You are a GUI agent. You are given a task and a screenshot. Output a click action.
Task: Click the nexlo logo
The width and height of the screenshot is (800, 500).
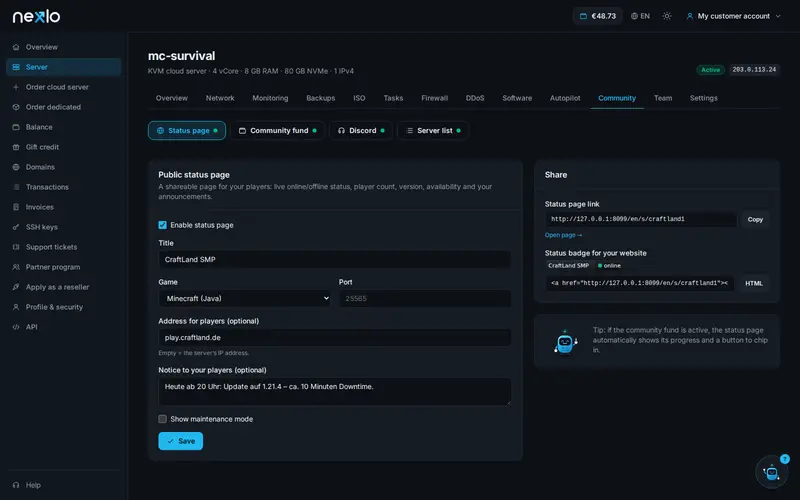point(36,16)
